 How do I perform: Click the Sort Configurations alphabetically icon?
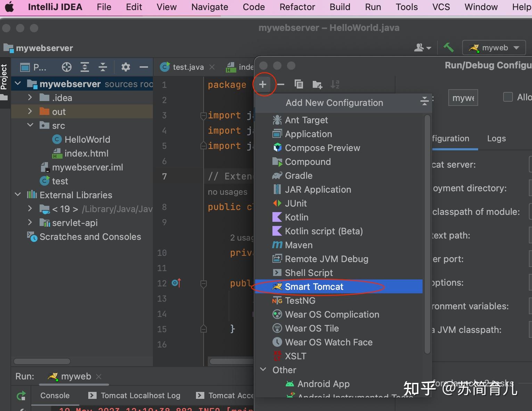(x=335, y=84)
